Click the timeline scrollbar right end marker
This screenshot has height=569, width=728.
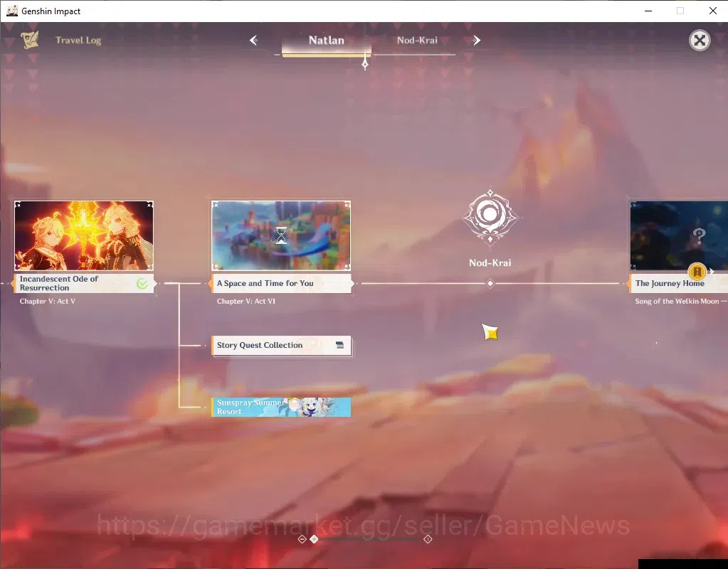click(428, 539)
